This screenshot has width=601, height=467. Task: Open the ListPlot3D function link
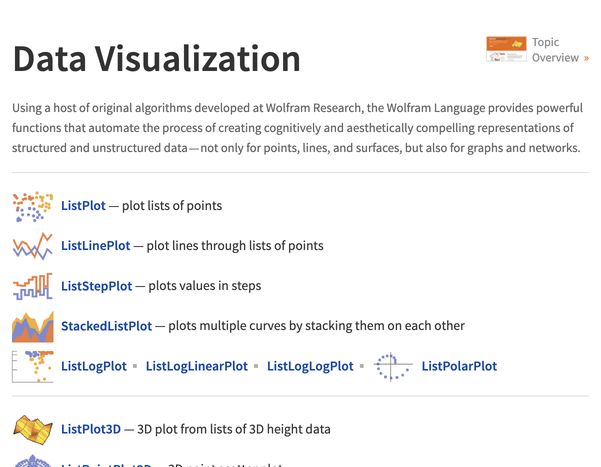90,429
